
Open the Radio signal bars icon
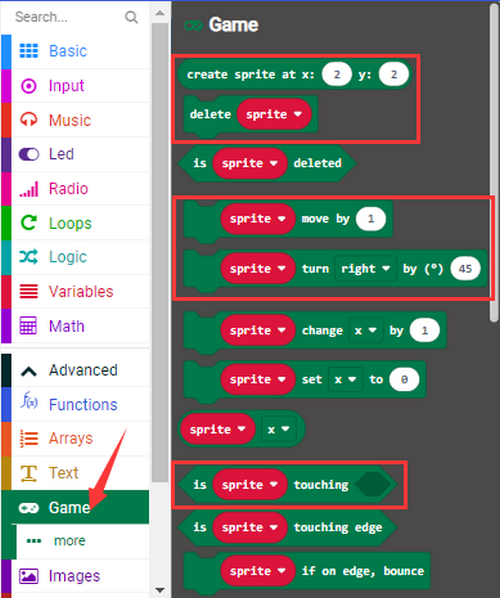(x=29, y=189)
